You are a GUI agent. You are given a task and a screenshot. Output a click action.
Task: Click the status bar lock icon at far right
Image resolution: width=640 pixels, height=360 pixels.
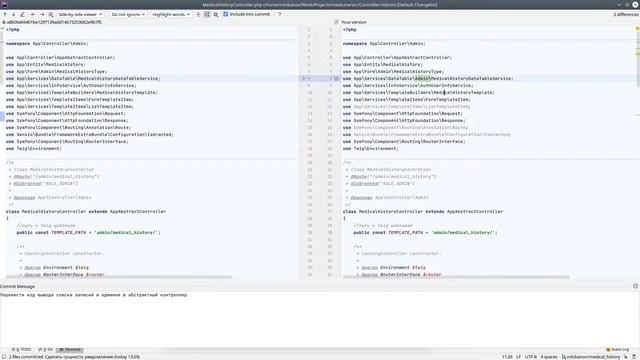coord(635,357)
